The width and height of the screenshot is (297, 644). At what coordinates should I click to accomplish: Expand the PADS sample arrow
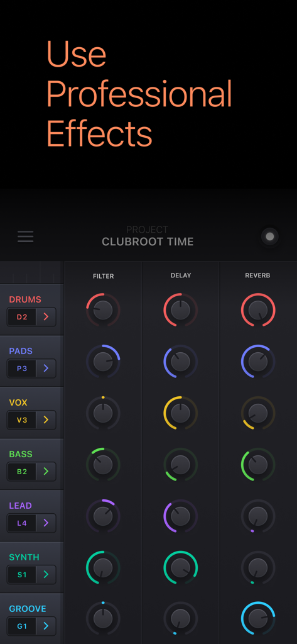(46, 369)
